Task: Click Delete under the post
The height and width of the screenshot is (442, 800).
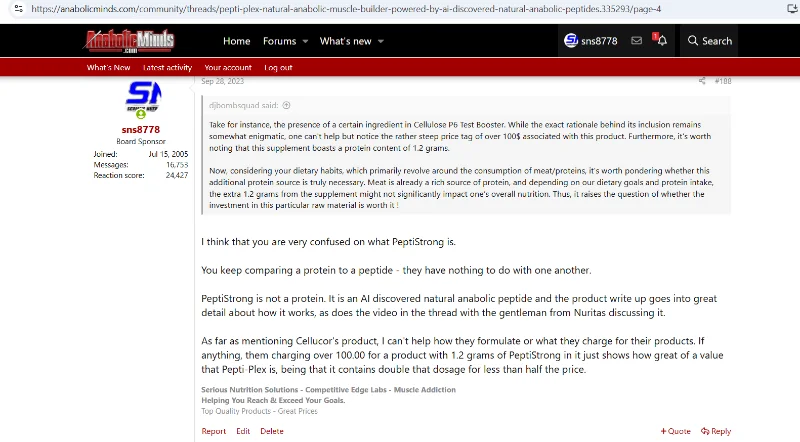Action: coord(271,431)
